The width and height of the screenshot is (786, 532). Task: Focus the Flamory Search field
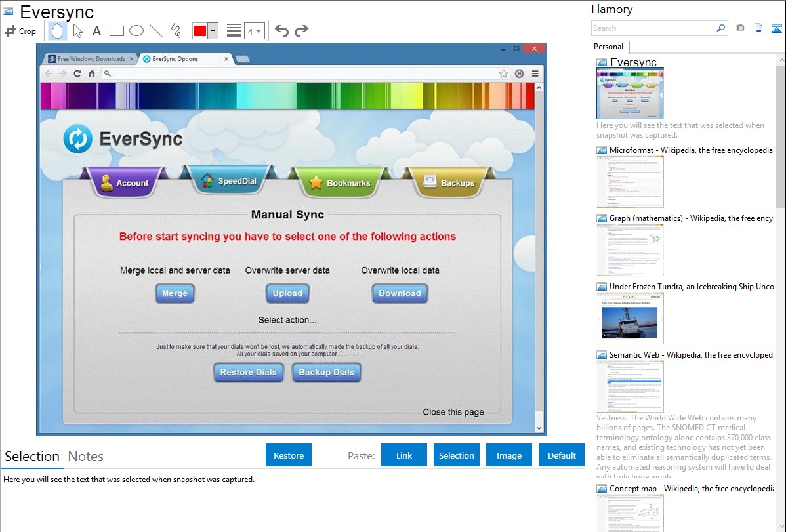[x=653, y=28]
